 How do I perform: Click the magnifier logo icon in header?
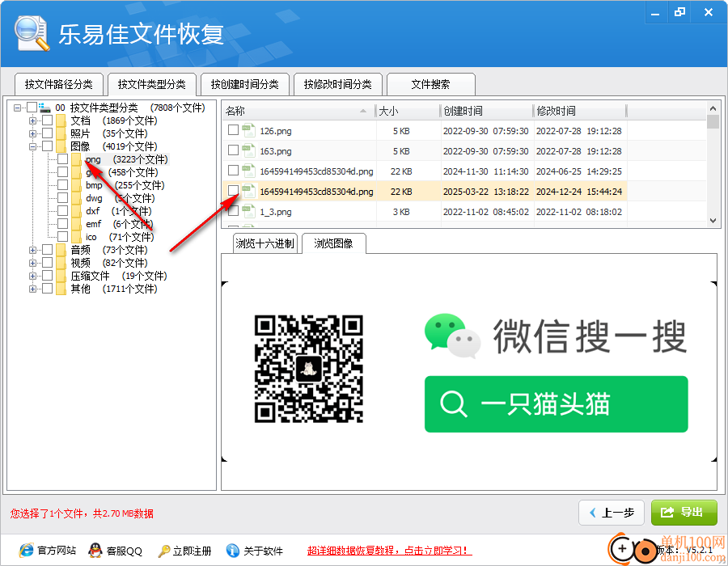[32, 33]
